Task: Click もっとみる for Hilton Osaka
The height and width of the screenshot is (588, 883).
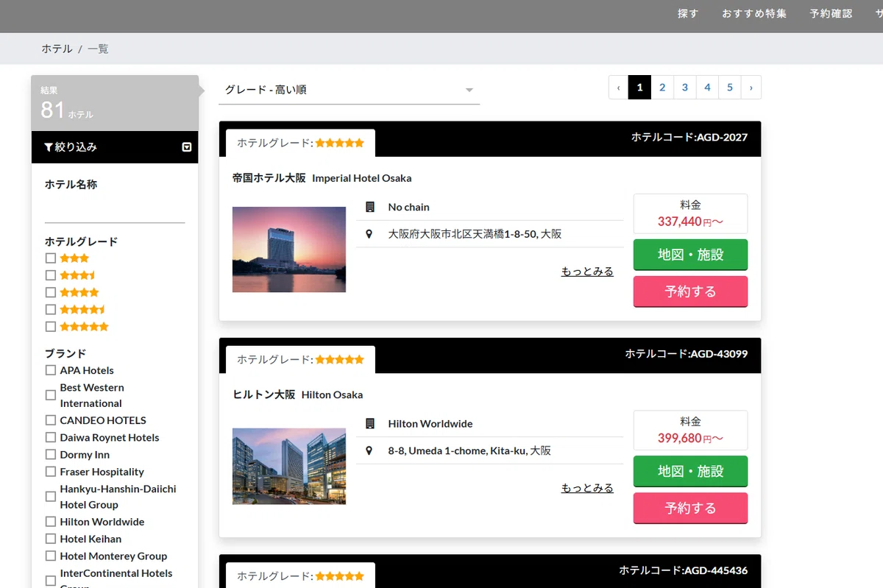Action: (x=587, y=488)
